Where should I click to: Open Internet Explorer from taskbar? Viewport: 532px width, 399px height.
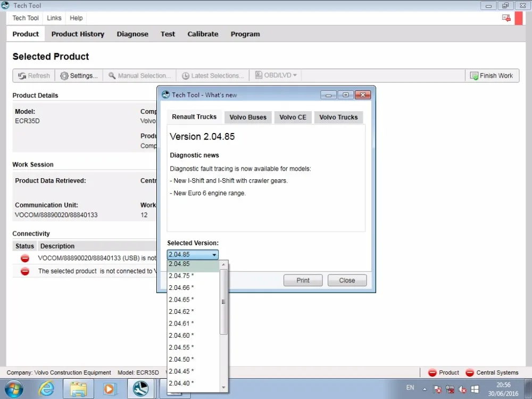click(46, 388)
